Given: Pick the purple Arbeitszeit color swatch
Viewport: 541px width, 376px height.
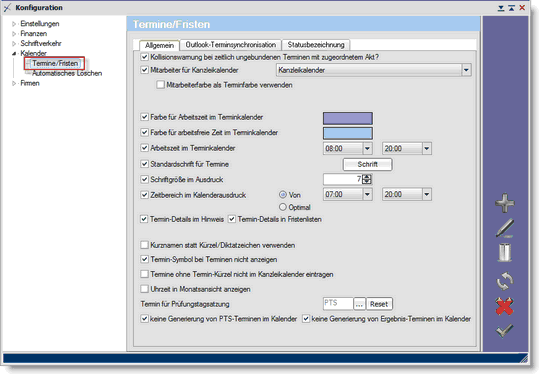Looking at the screenshot, I should point(347,118).
